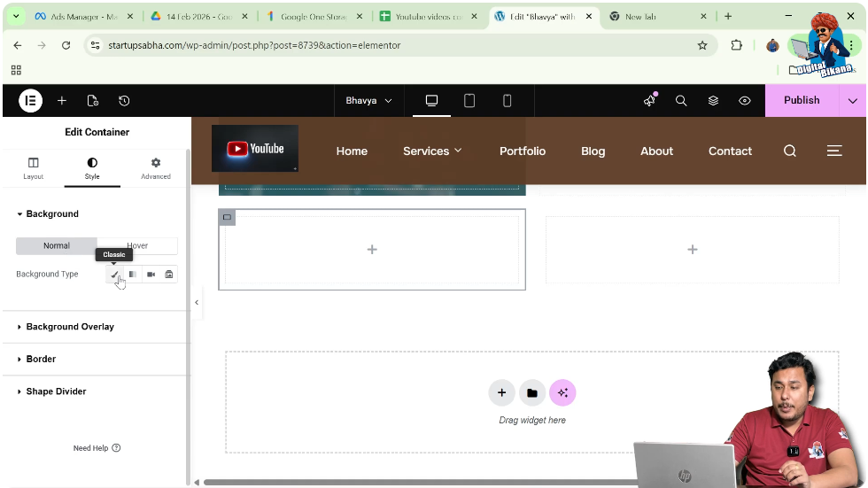Go back in browser history
868x488 pixels.
pos(18,45)
